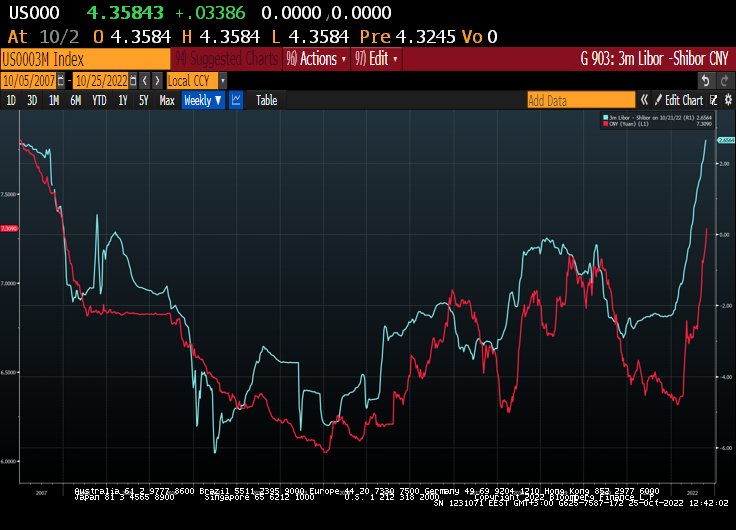
Task: Click the 6.5000 left axis label
Action: pyautogui.click(x=9, y=373)
